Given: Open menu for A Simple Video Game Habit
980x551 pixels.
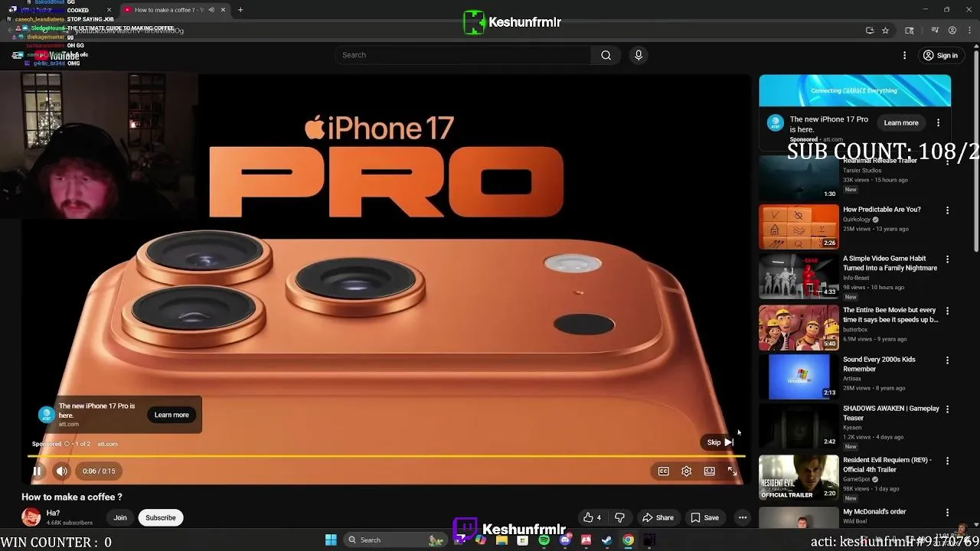Looking at the screenshot, I should click(947, 259).
